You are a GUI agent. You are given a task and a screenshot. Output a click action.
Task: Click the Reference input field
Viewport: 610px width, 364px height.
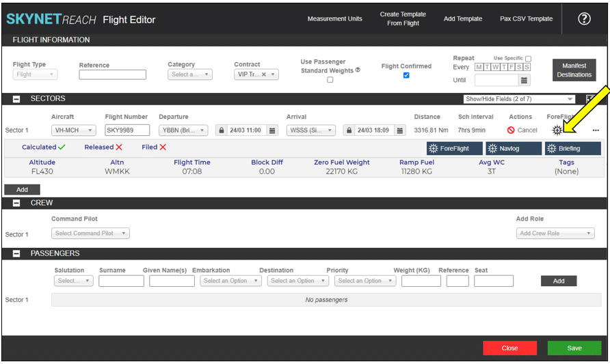coord(112,74)
